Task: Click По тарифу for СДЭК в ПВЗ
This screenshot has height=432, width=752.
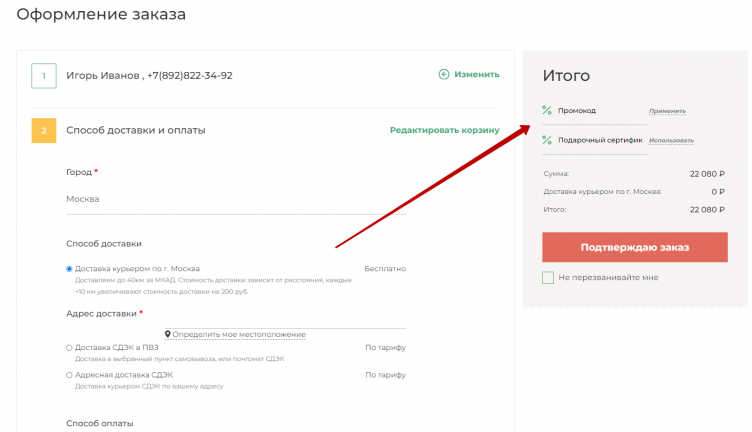Action: [386, 347]
